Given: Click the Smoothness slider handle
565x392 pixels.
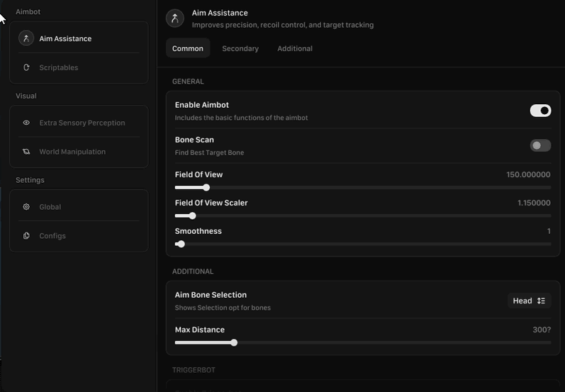Looking at the screenshot, I should (x=181, y=244).
